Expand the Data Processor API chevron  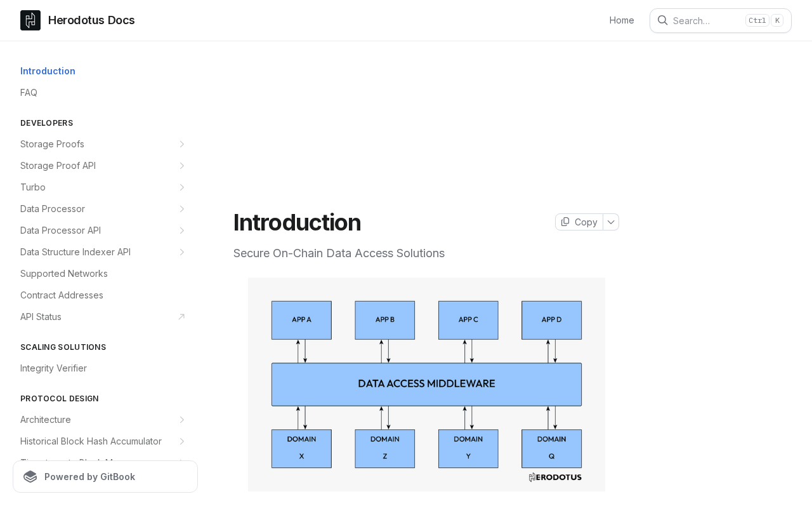pyautogui.click(x=181, y=231)
